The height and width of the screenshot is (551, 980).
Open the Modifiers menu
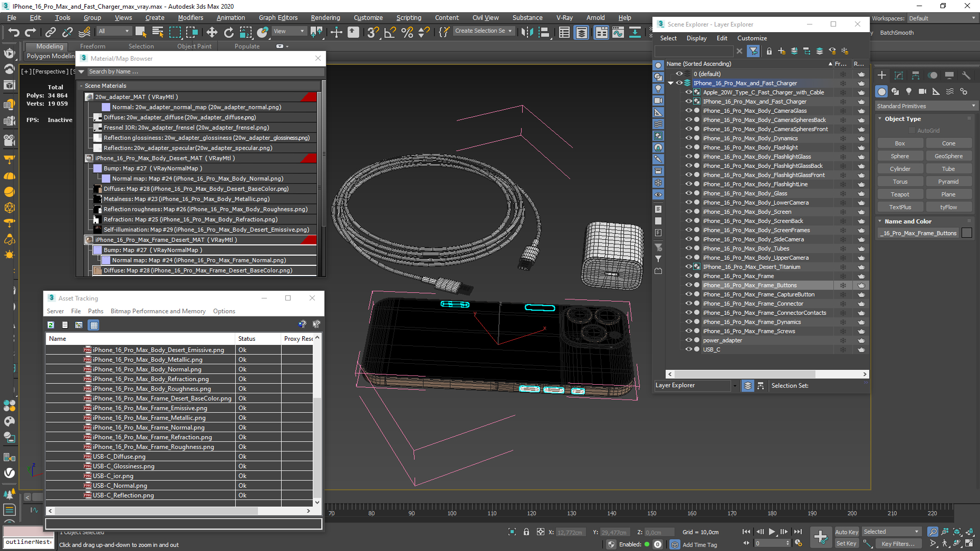tap(190, 18)
